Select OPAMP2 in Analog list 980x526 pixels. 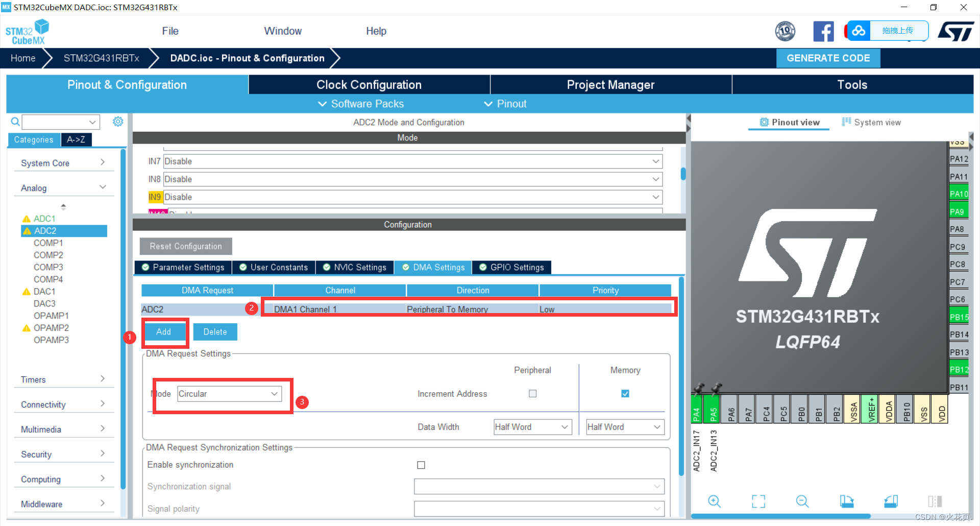51,328
